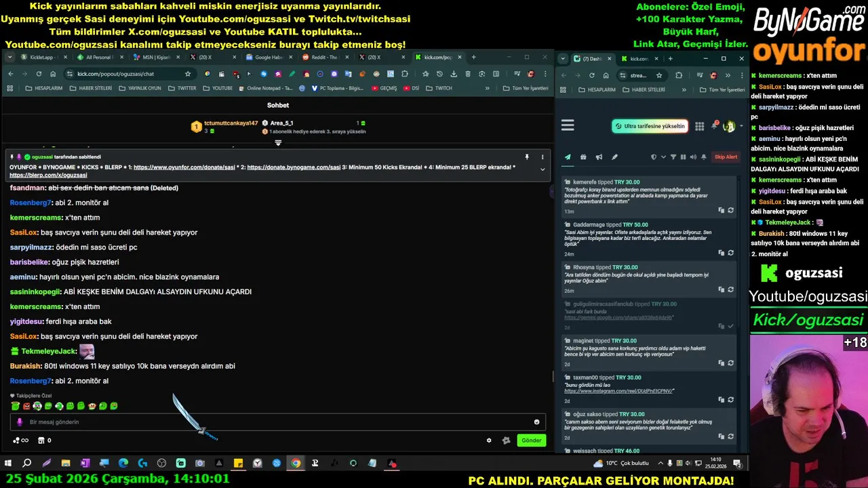The width and height of the screenshot is (868, 488).
Task: Open the funnel filter in dashboard
Action: point(673,157)
